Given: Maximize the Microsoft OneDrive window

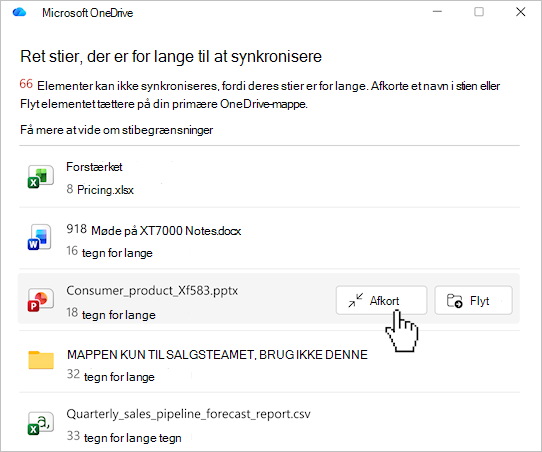Looking at the screenshot, I should pyautogui.click(x=479, y=12).
